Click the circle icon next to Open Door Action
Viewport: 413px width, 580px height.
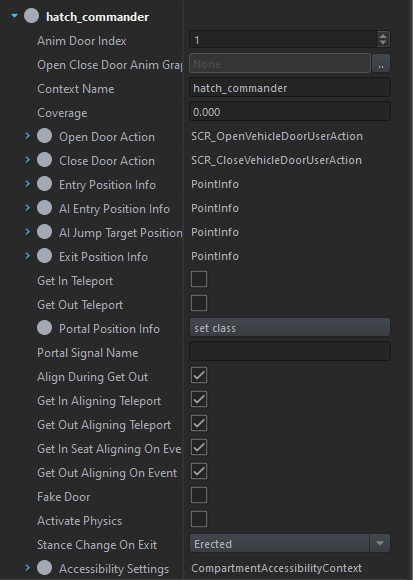tap(44, 136)
